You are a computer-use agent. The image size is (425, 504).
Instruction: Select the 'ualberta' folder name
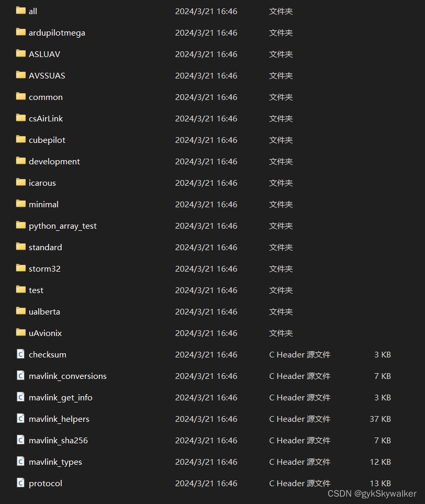pyautogui.click(x=44, y=312)
